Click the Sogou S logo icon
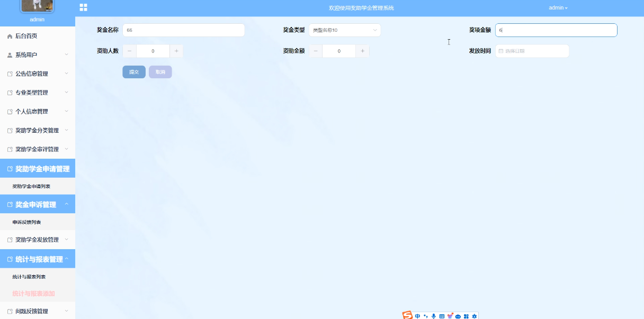The image size is (644, 319). tap(407, 315)
